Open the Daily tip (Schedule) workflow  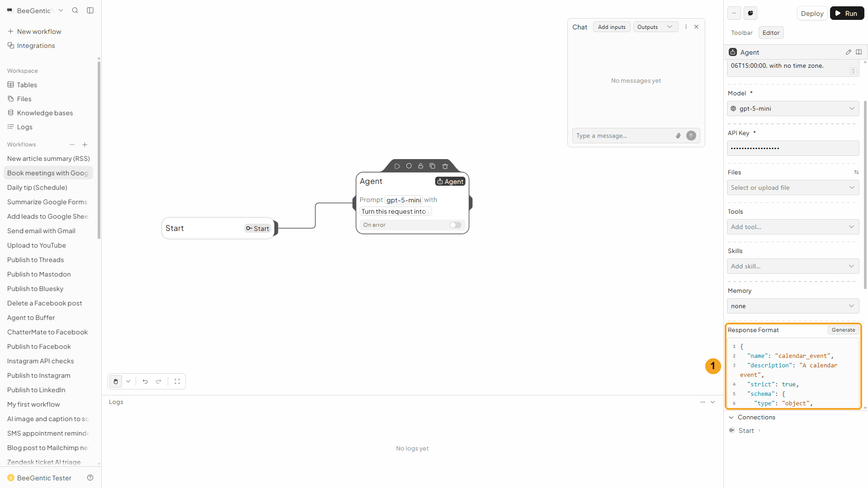pyautogui.click(x=48, y=188)
